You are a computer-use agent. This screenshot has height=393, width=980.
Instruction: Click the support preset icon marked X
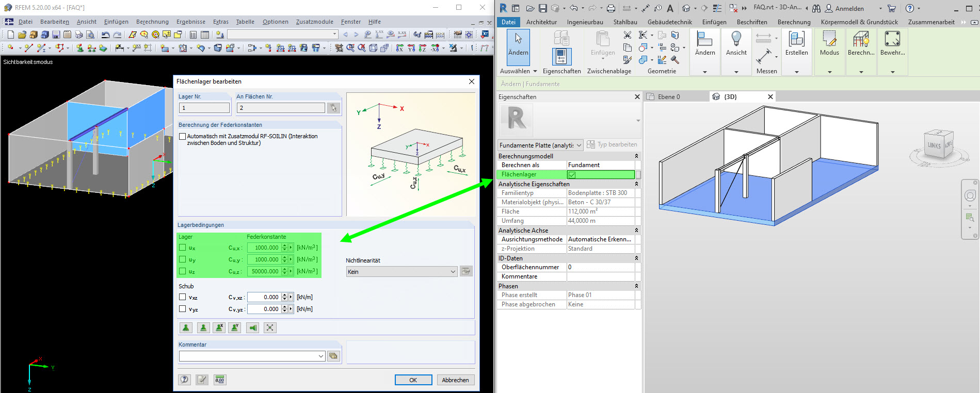point(219,327)
